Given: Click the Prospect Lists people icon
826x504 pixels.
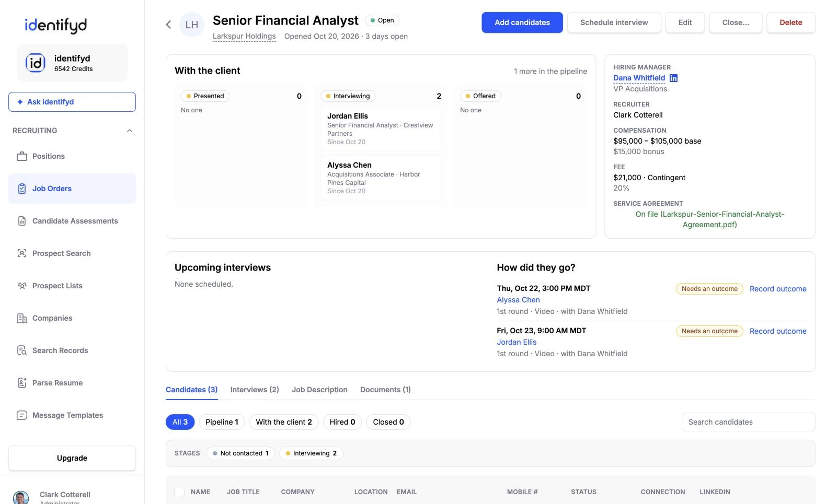Looking at the screenshot, I should pos(22,286).
